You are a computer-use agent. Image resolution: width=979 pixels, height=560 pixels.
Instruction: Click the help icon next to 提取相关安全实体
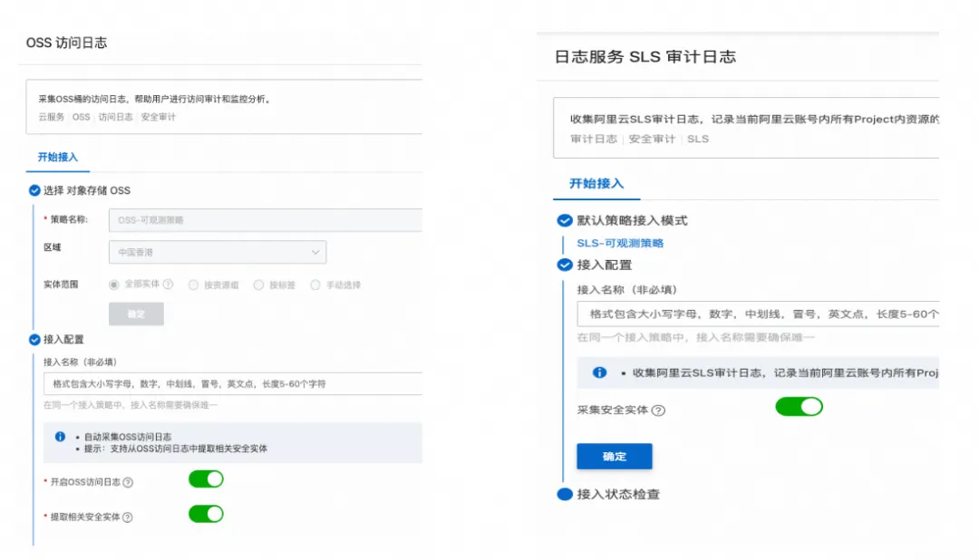(x=128, y=517)
